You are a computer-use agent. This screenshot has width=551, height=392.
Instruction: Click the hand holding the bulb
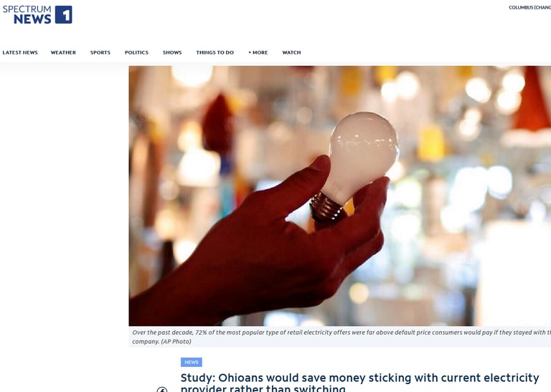(x=258, y=242)
